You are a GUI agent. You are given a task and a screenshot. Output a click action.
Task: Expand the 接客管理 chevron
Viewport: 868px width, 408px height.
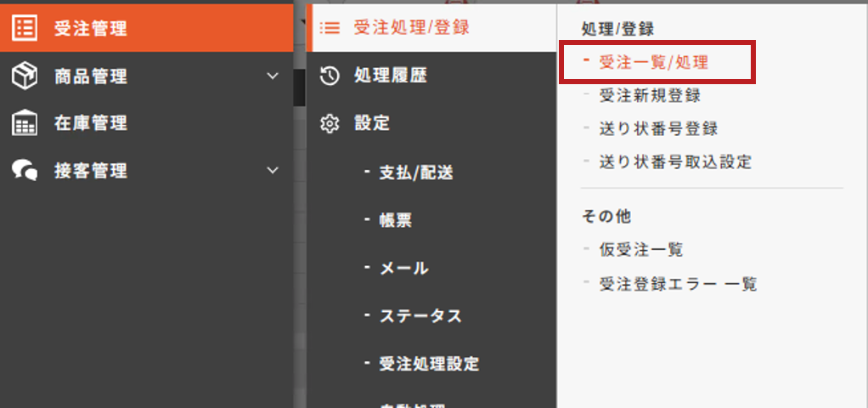click(x=273, y=170)
